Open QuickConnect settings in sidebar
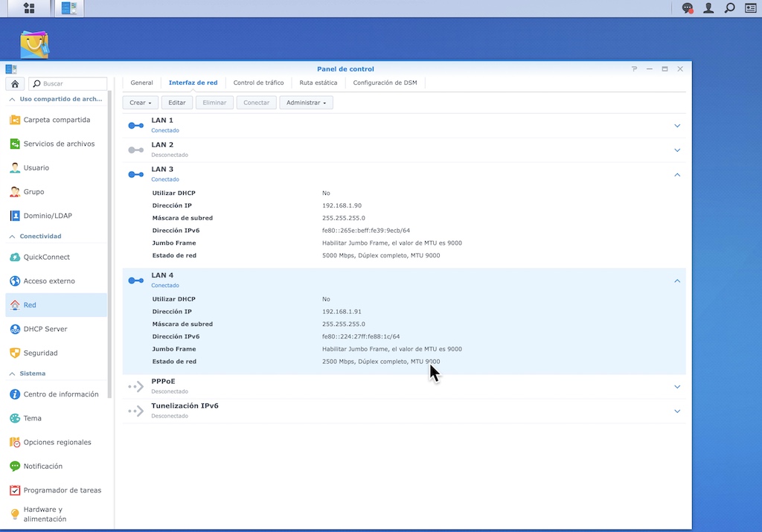 click(46, 257)
